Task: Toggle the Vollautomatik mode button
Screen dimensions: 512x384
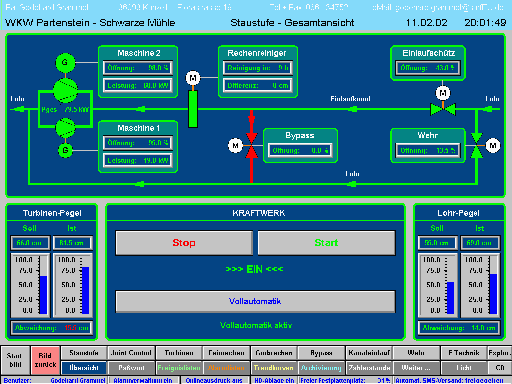Action: [255, 301]
